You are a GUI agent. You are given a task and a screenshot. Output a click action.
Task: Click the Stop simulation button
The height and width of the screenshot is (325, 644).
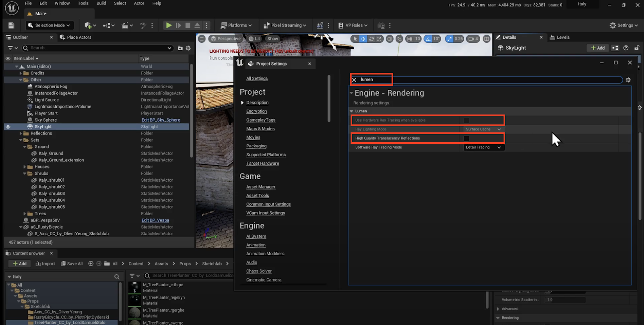click(188, 25)
